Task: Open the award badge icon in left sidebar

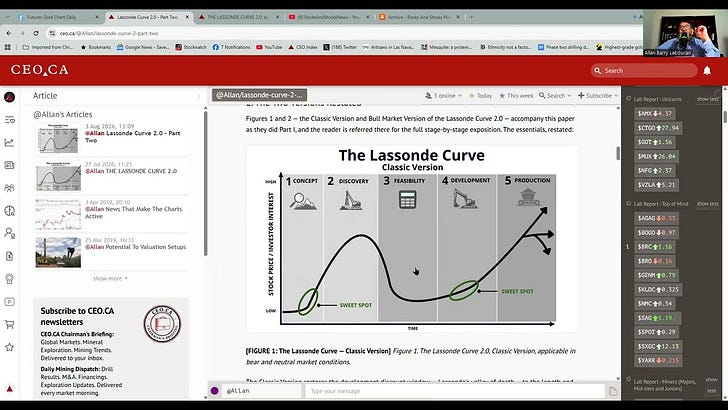Action: tap(9, 279)
